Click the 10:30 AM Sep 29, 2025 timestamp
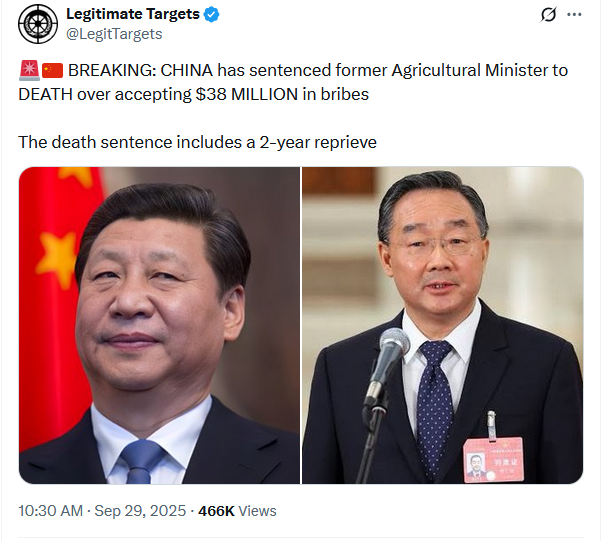This screenshot has height=541, width=607. point(102,511)
